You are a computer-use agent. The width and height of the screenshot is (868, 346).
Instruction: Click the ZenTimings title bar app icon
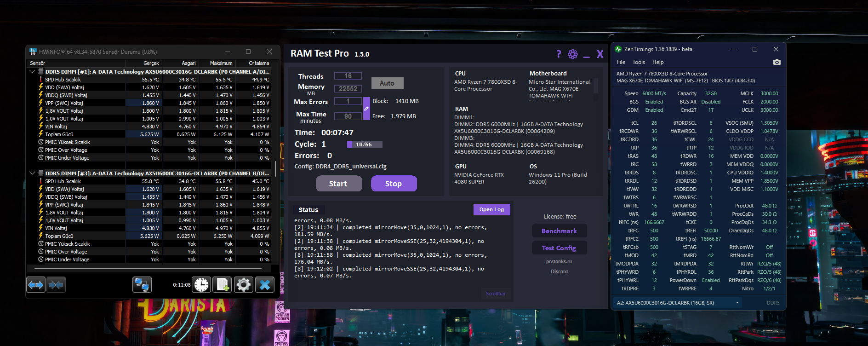pos(618,49)
